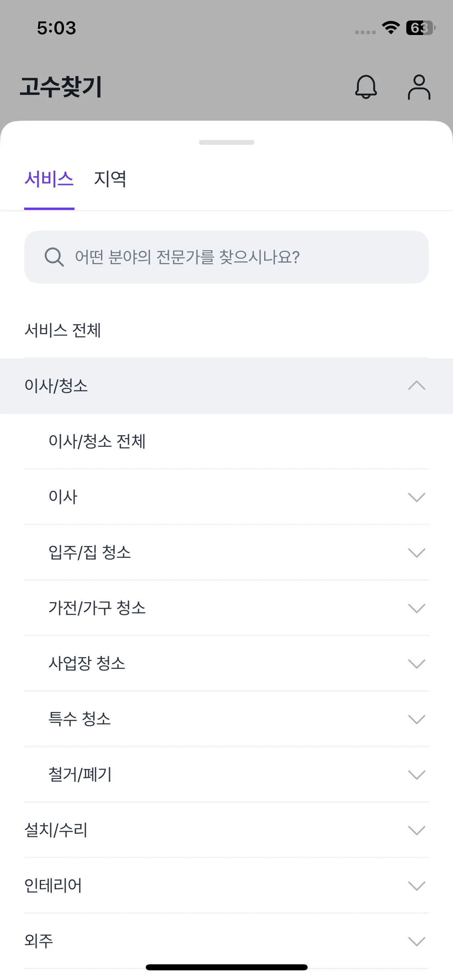
Task: Tap the battery indicator icon
Action: pyautogui.click(x=420, y=28)
